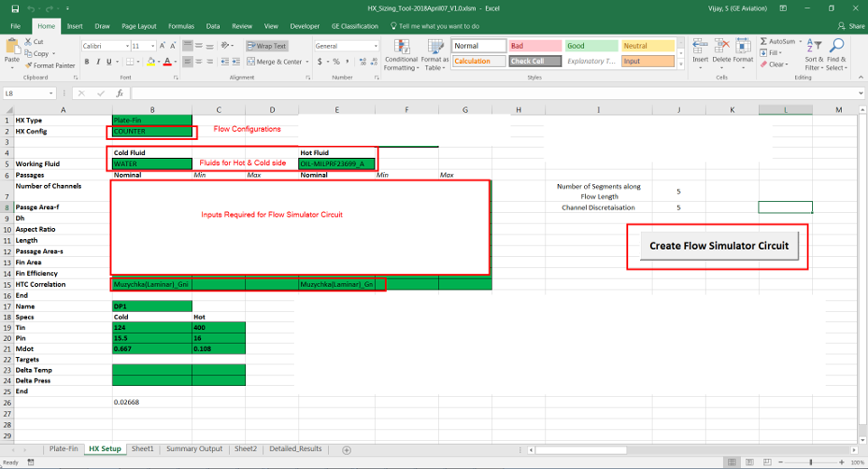This screenshot has width=868, height=469.
Task: Apply align right to cell
Action: 210,62
